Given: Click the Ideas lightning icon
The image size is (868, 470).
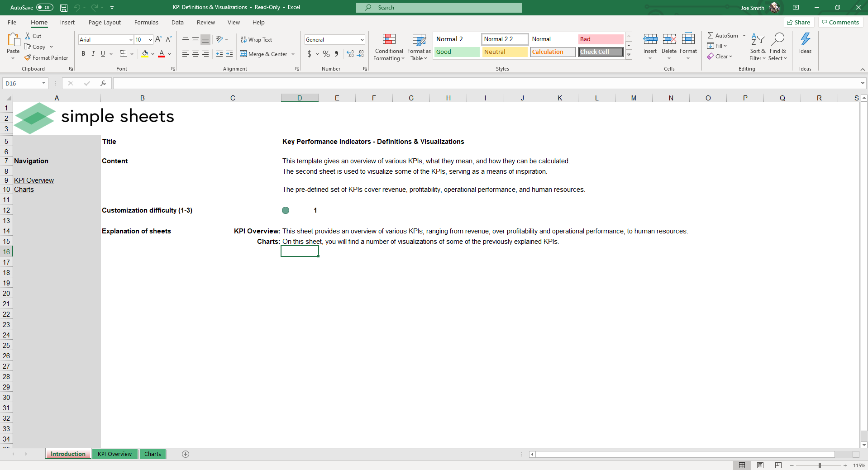Looking at the screenshot, I should point(805,40).
